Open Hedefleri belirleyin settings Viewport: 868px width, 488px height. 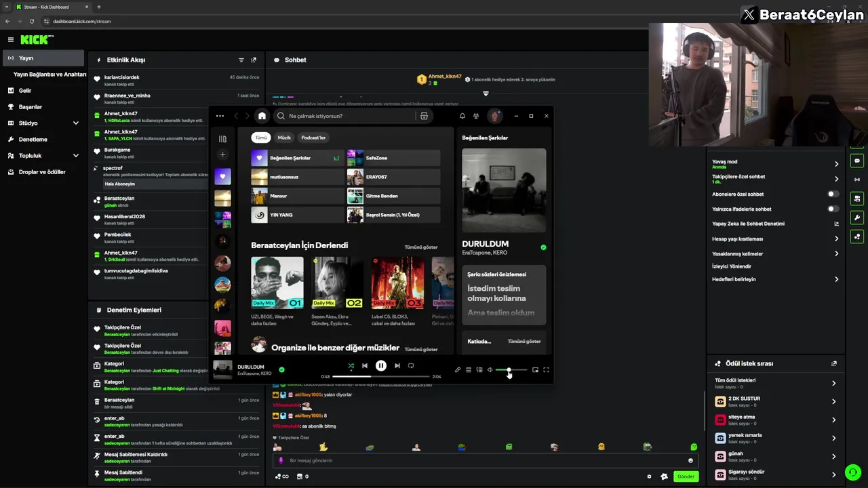click(x=775, y=279)
